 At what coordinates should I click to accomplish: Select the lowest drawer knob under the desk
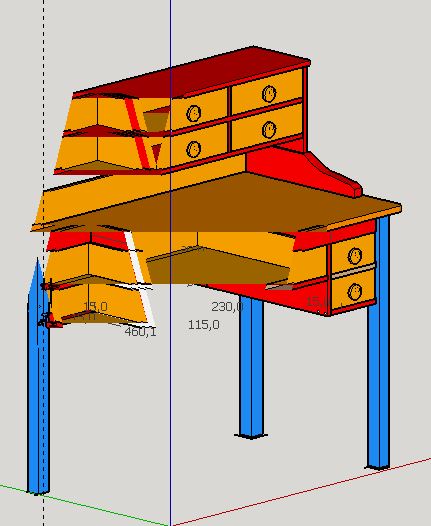355,292
